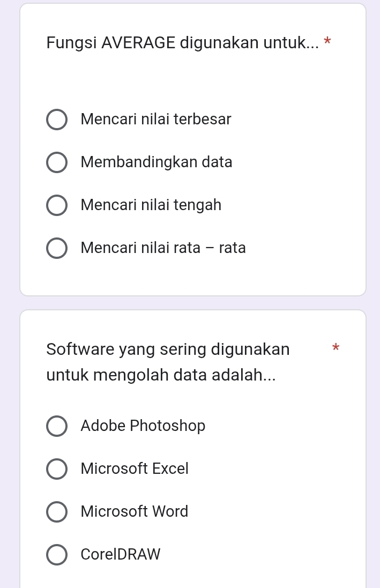380x588 pixels.
Task: Choose the Microsoft Excel radio button
Action: [57, 469]
